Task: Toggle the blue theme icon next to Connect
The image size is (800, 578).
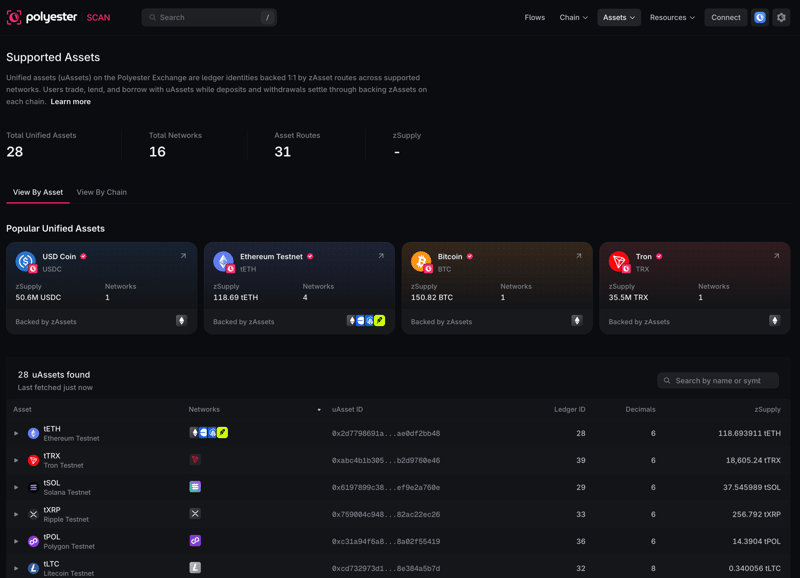Action: pyautogui.click(x=760, y=17)
